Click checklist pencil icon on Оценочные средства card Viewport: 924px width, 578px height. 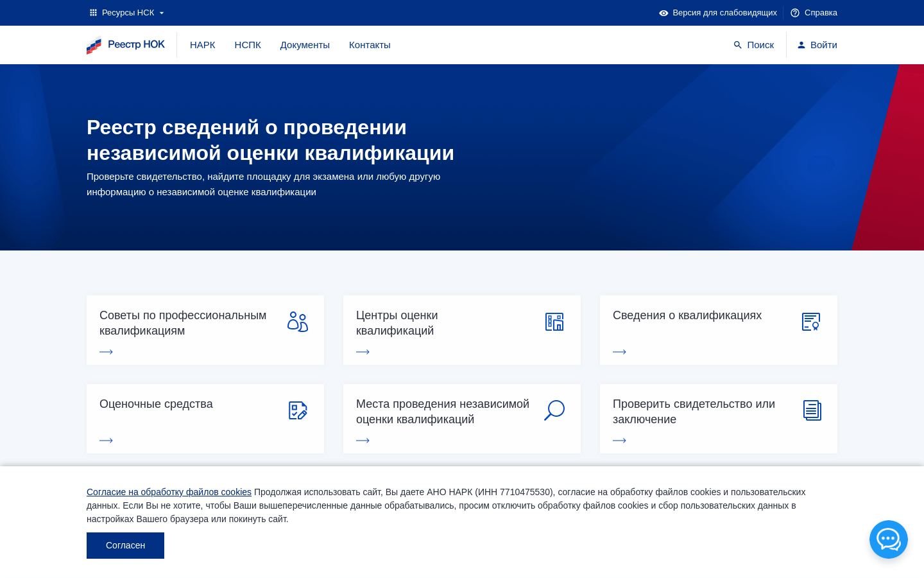click(x=298, y=410)
